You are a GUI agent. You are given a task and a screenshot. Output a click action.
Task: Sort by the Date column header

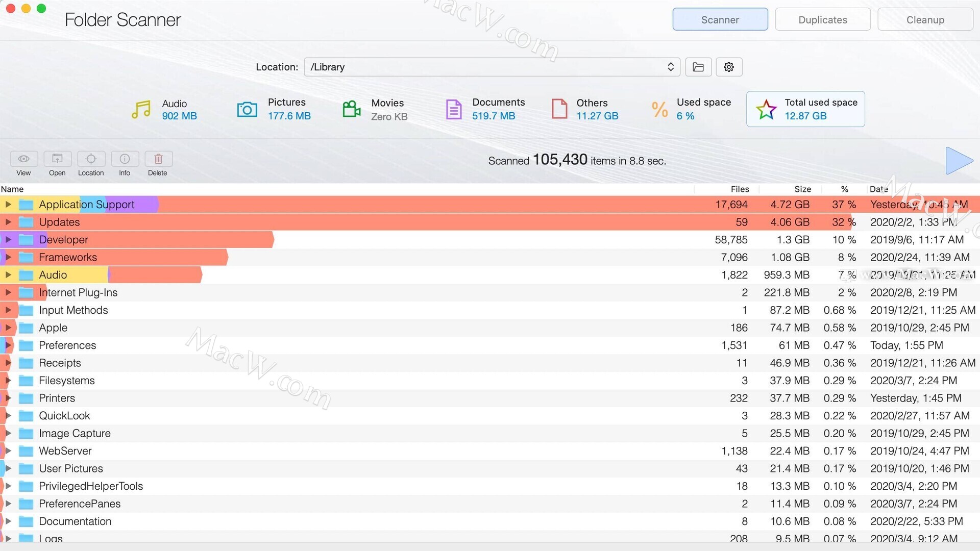pos(878,189)
